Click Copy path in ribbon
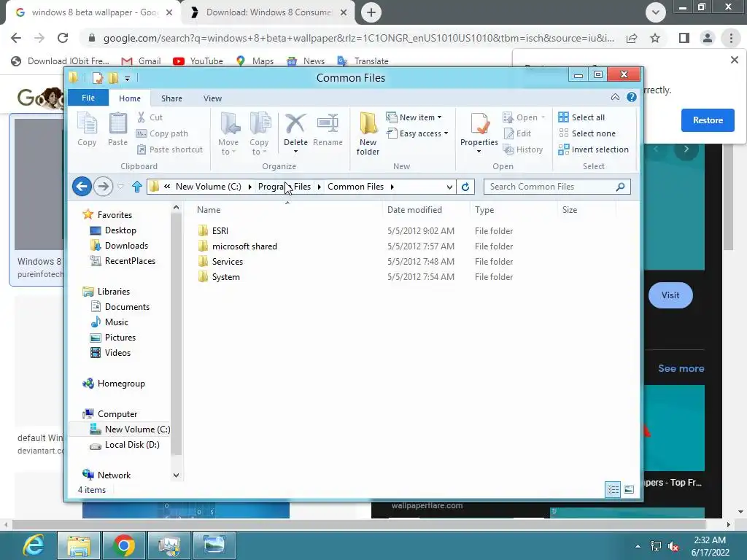The image size is (747, 560). click(x=162, y=133)
